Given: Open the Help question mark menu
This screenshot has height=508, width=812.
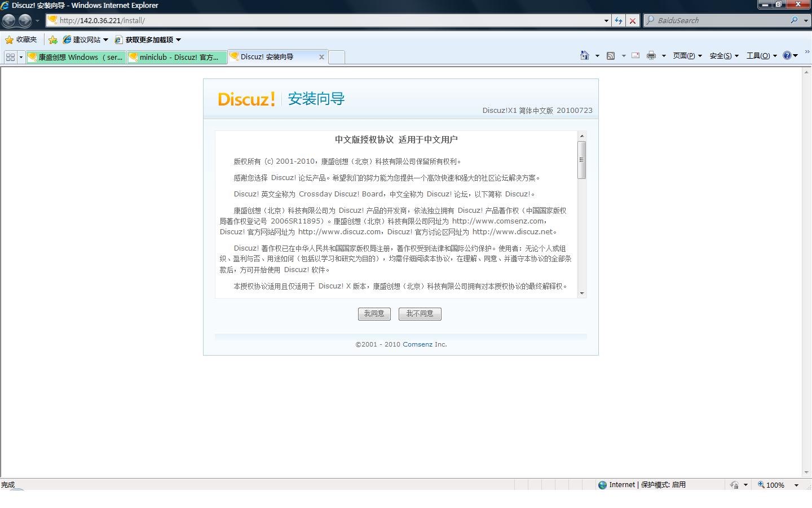Looking at the screenshot, I should click(x=790, y=55).
